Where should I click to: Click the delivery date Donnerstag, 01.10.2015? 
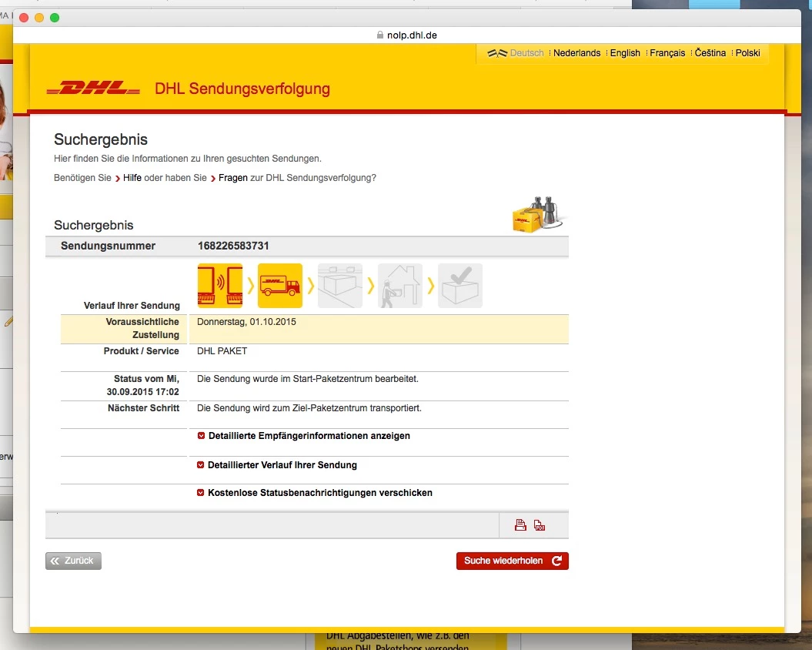pos(246,322)
